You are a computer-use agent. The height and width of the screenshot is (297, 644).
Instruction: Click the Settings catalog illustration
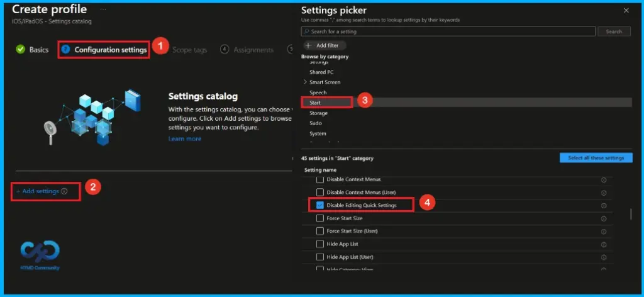(92, 117)
